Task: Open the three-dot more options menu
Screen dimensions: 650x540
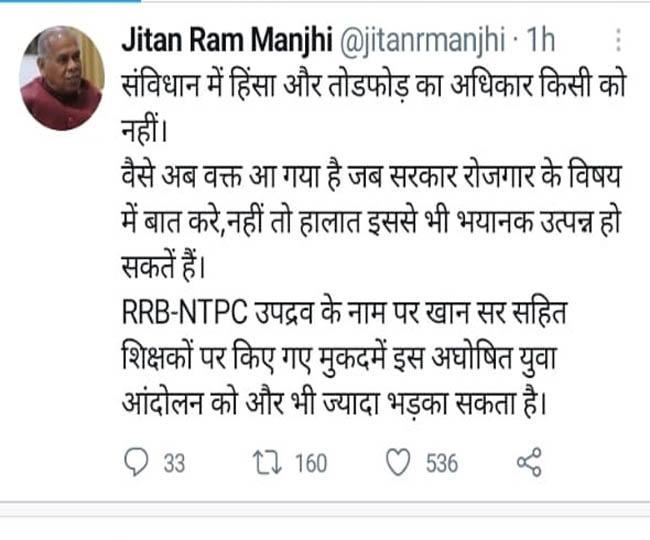Action: (x=619, y=42)
